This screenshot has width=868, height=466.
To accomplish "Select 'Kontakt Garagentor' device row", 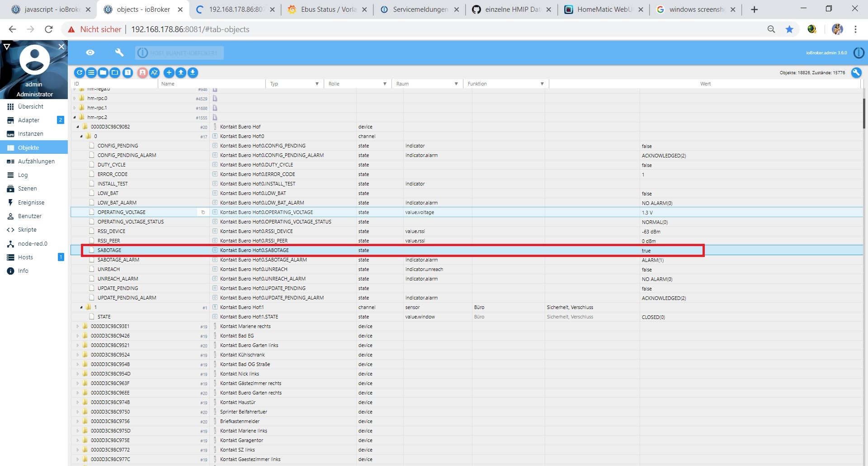I will [467, 440].
